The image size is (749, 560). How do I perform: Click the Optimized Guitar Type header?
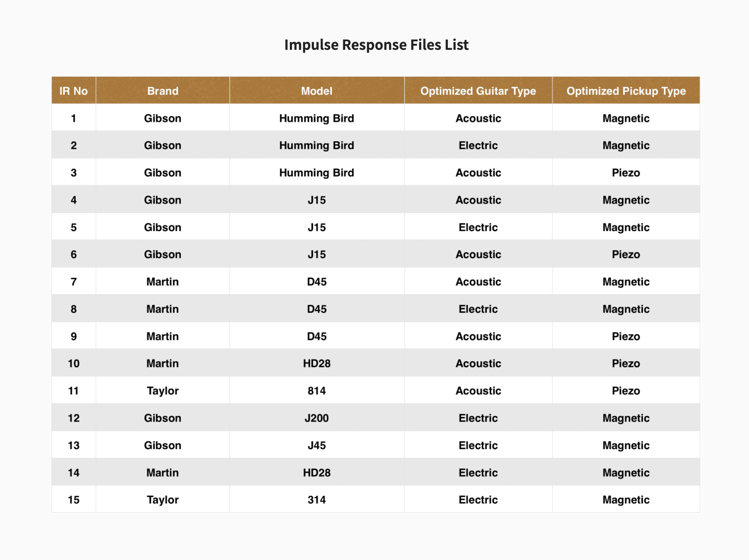tap(478, 91)
